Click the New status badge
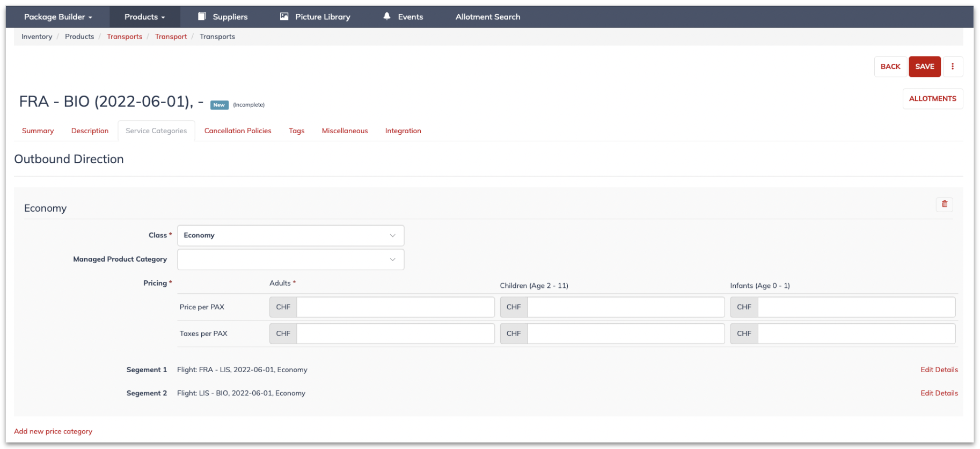The width and height of the screenshot is (980, 449). click(x=219, y=105)
